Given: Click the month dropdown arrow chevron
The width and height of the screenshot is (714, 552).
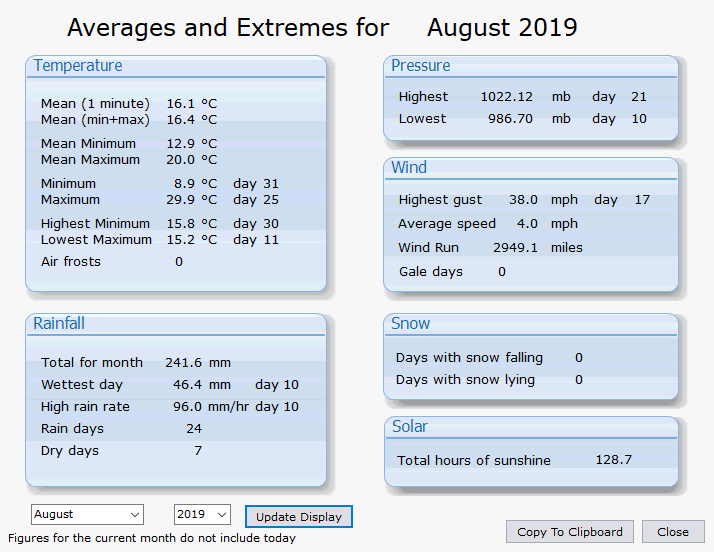Looking at the screenshot, I should pos(135,515).
